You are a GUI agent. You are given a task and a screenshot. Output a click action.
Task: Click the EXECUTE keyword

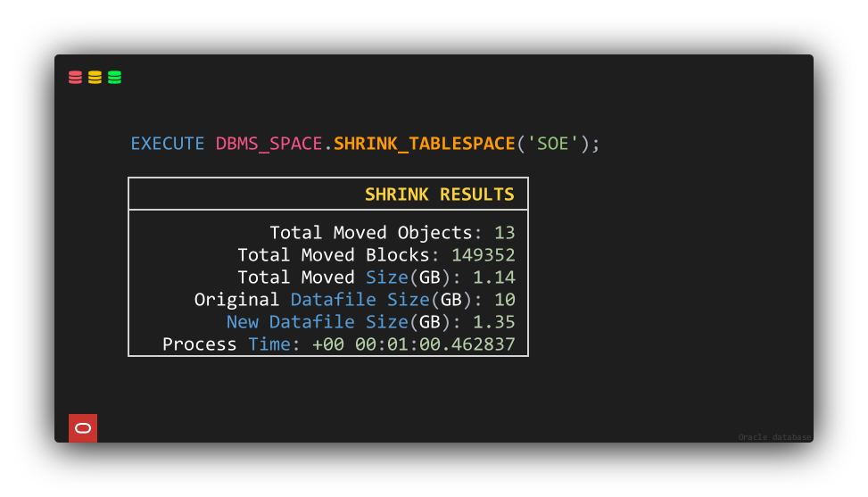[167, 144]
